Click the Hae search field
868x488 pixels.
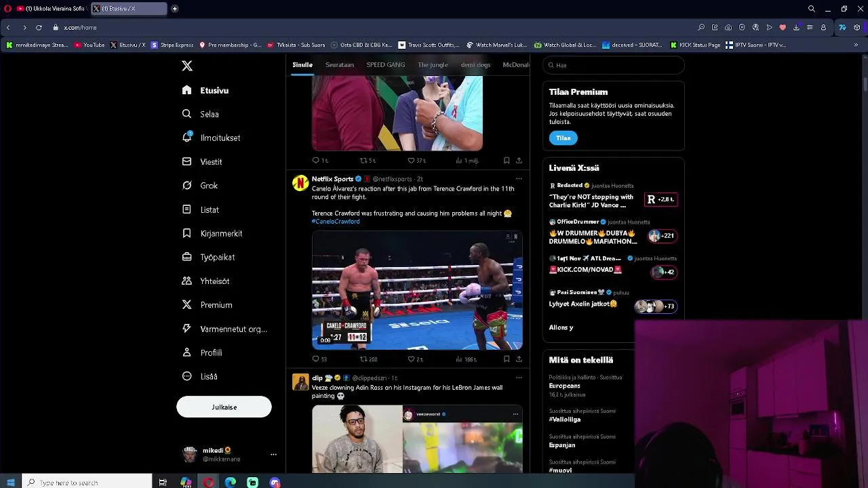613,65
